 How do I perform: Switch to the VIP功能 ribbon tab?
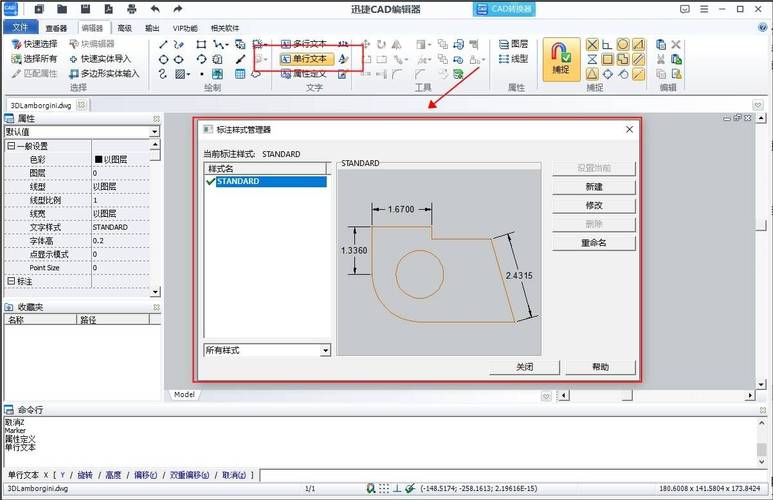click(185, 28)
